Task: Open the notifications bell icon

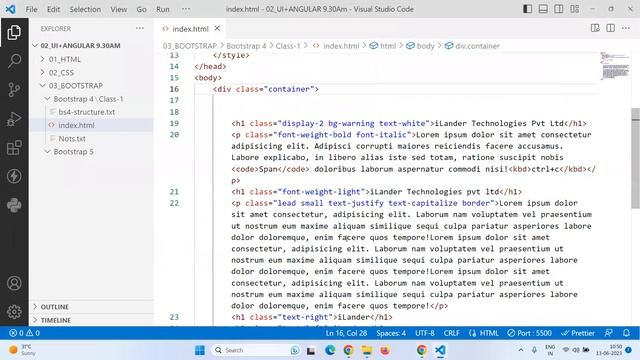Action: (626, 333)
